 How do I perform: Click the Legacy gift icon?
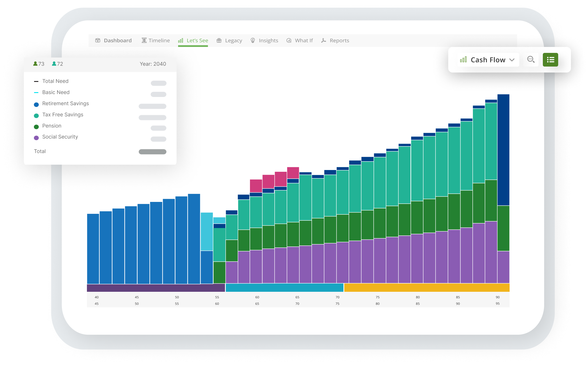219,40
